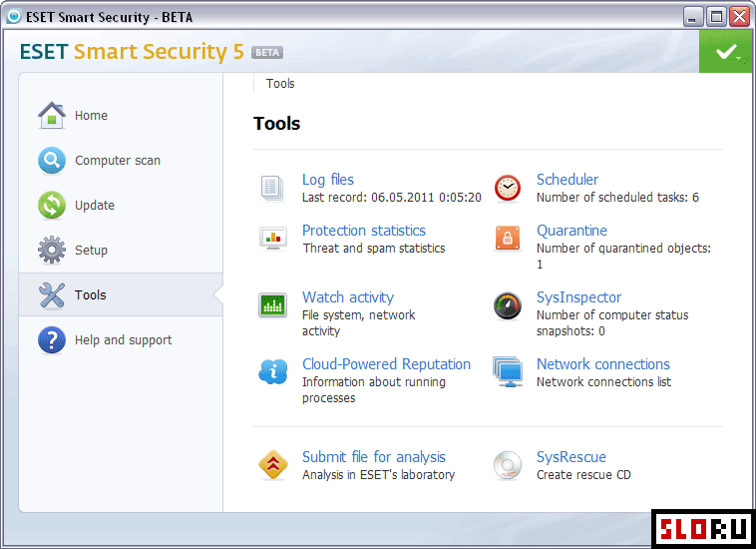This screenshot has height=549, width=756.
Task: Switch to the Update section
Action: [121, 205]
